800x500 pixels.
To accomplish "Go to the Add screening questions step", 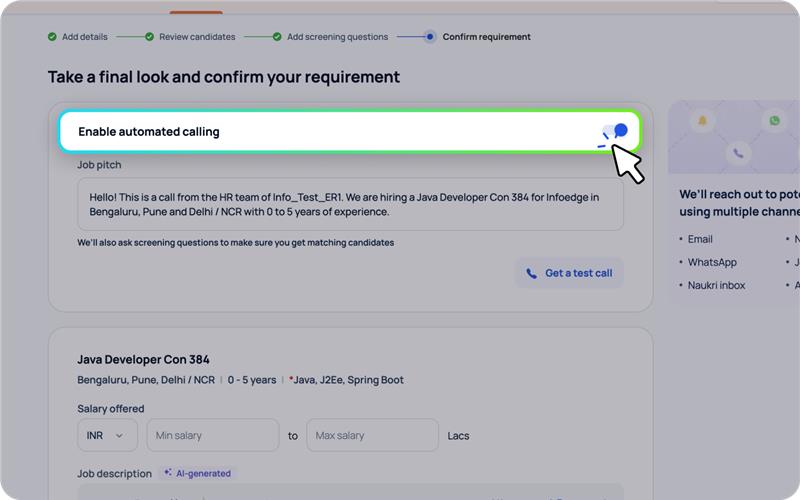I will tap(337, 37).
